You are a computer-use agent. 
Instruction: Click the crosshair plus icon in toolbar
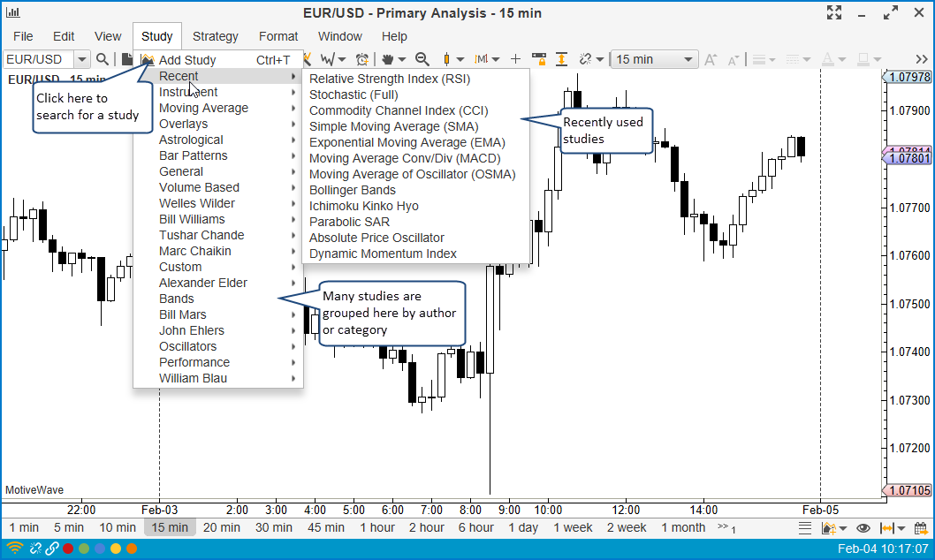tap(516, 59)
